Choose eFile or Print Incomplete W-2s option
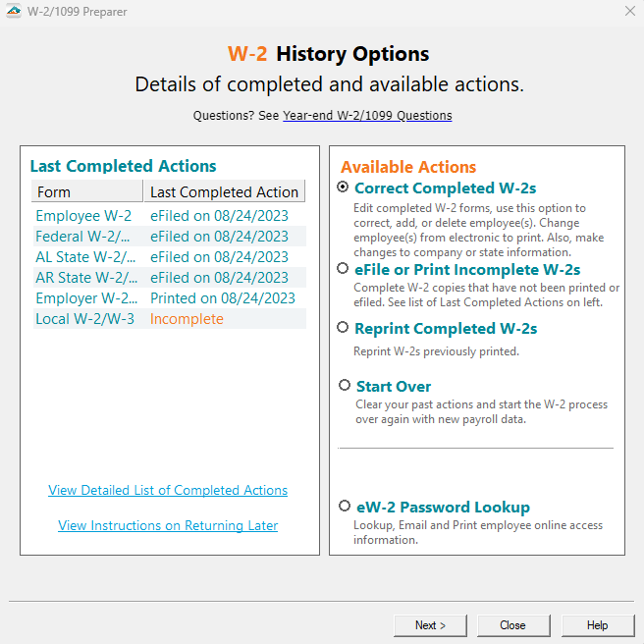The height and width of the screenshot is (644, 644). [343, 269]
